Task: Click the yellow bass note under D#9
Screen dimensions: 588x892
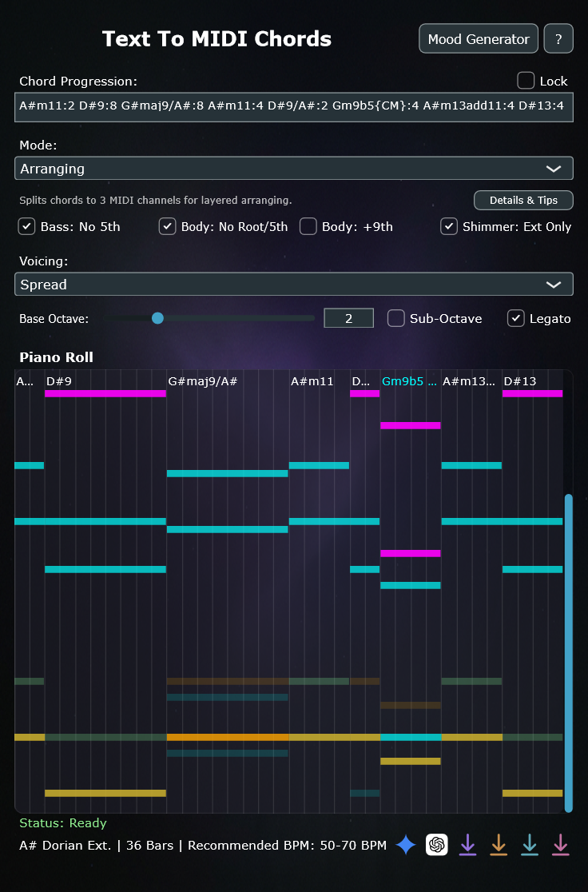Action: (x=105, y=793)
